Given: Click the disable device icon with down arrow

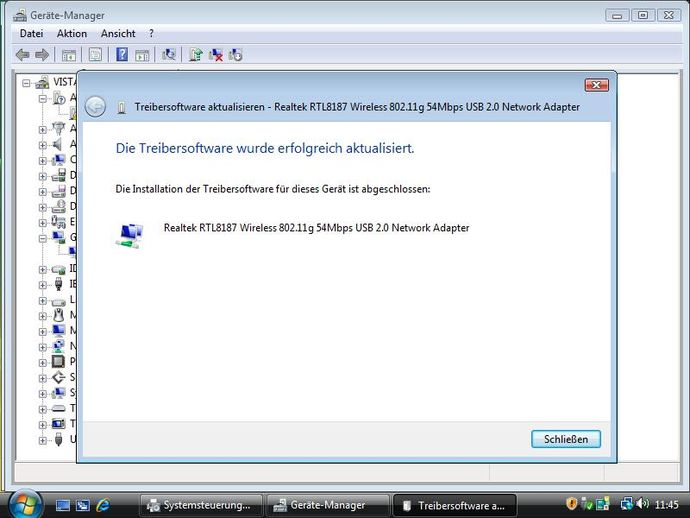Looking at the screenshot, I should (235, 55).
